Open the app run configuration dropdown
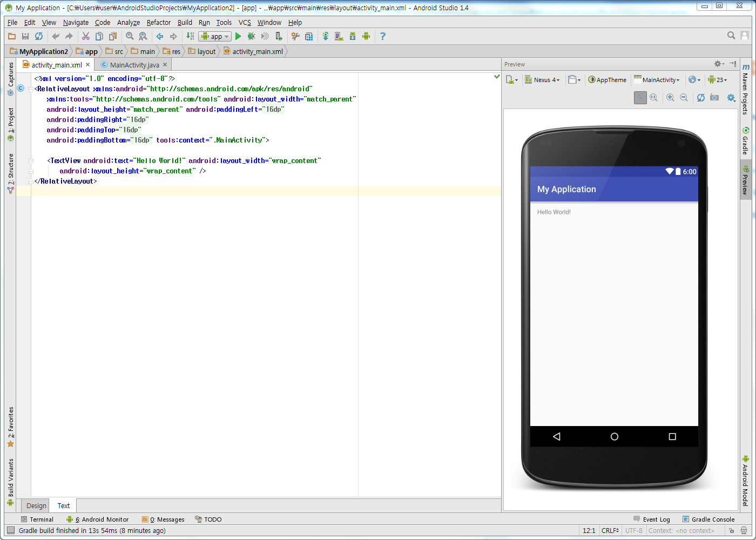 pyautogui.click(x=215, y=36)
